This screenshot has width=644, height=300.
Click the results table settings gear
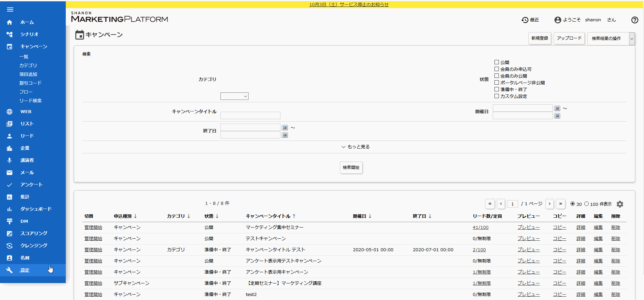620,204
